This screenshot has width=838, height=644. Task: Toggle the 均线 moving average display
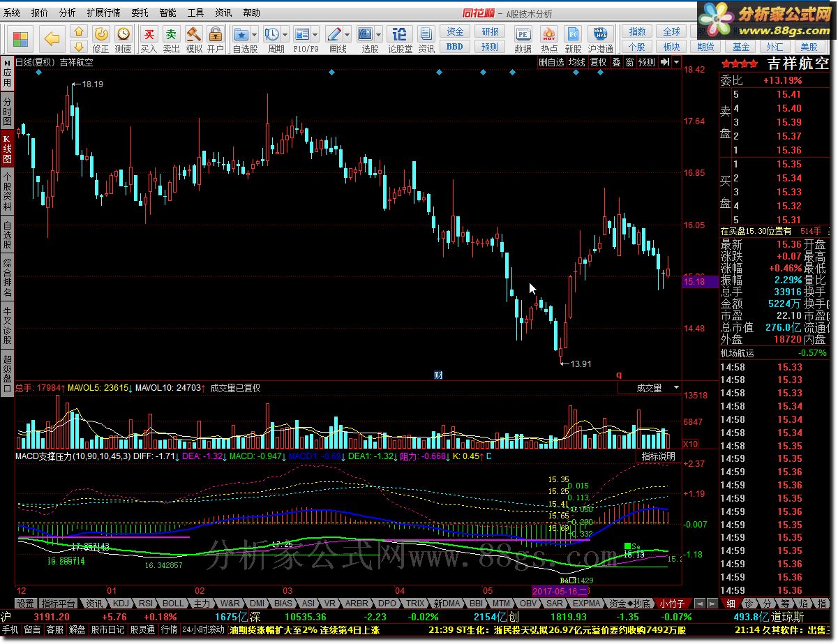576,62
